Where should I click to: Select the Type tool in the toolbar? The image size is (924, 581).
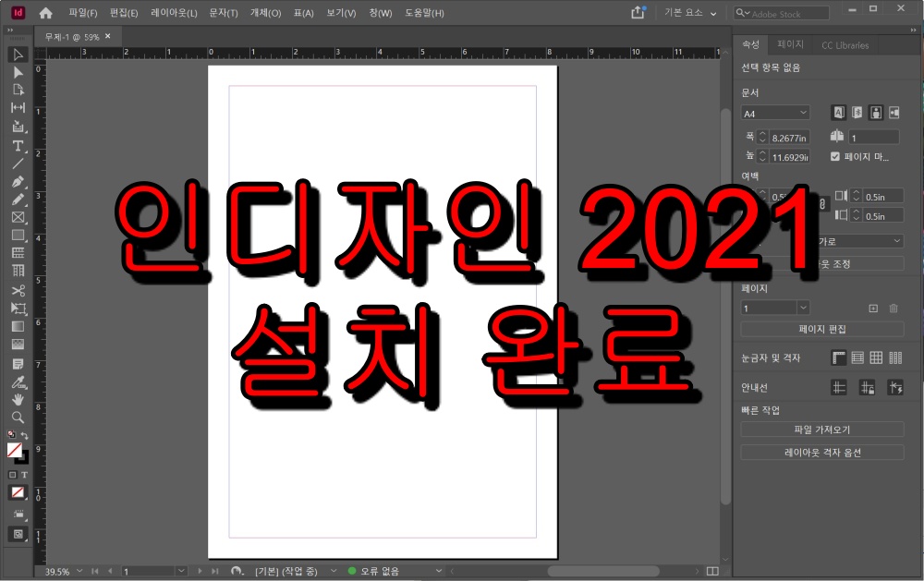tap(17, 145)
